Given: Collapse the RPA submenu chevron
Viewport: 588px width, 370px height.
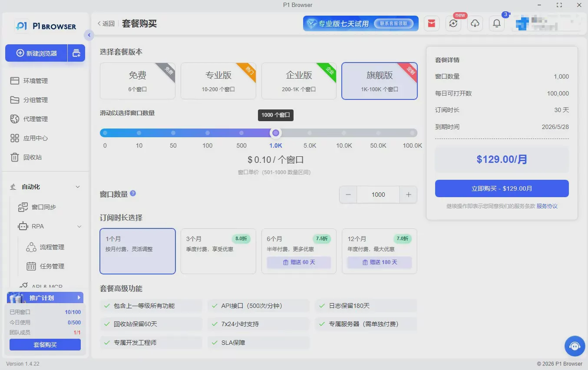Looking at the screenshot, I should click(x=79, y=226).
